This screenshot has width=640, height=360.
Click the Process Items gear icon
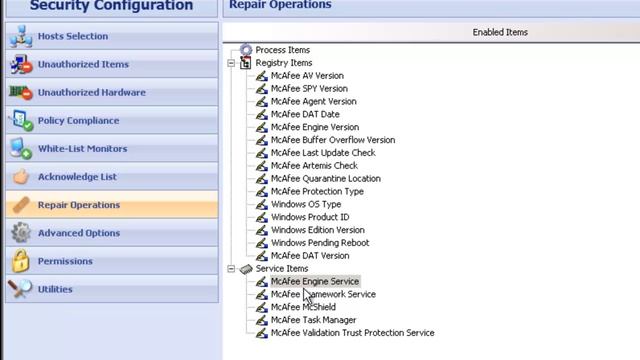tap(246, 50)
